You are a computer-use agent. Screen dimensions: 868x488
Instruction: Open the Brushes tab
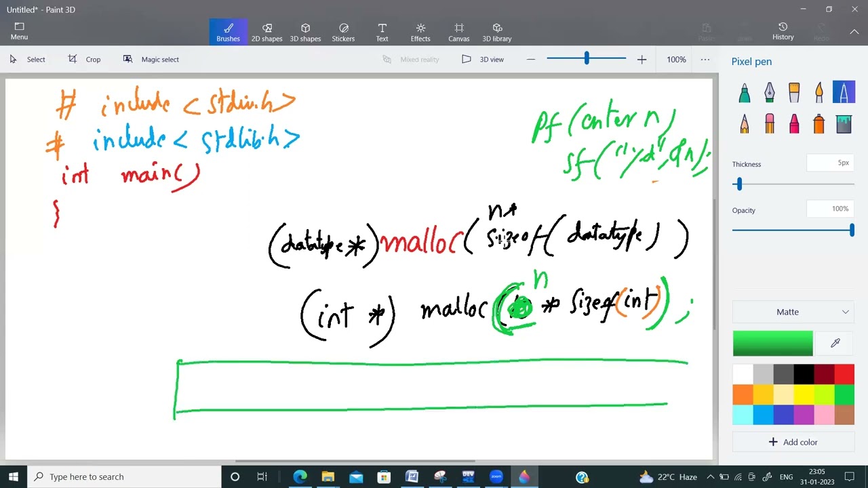click(x=229, y=32)
